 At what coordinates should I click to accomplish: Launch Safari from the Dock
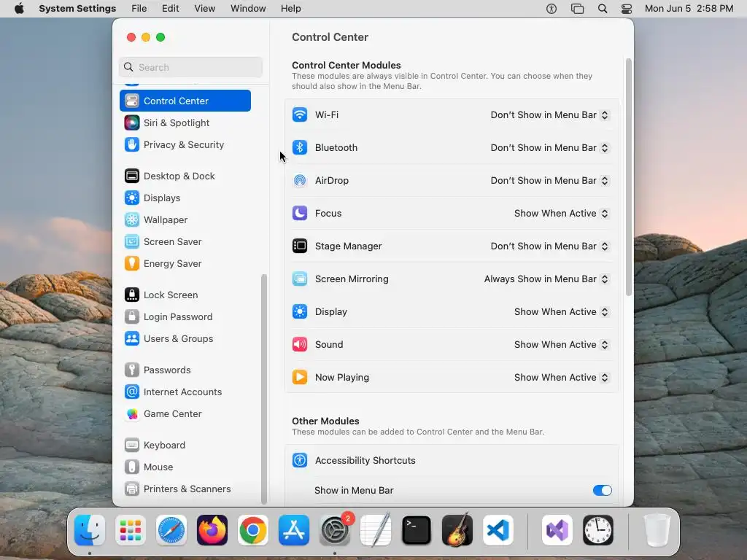tap(171, 530)
